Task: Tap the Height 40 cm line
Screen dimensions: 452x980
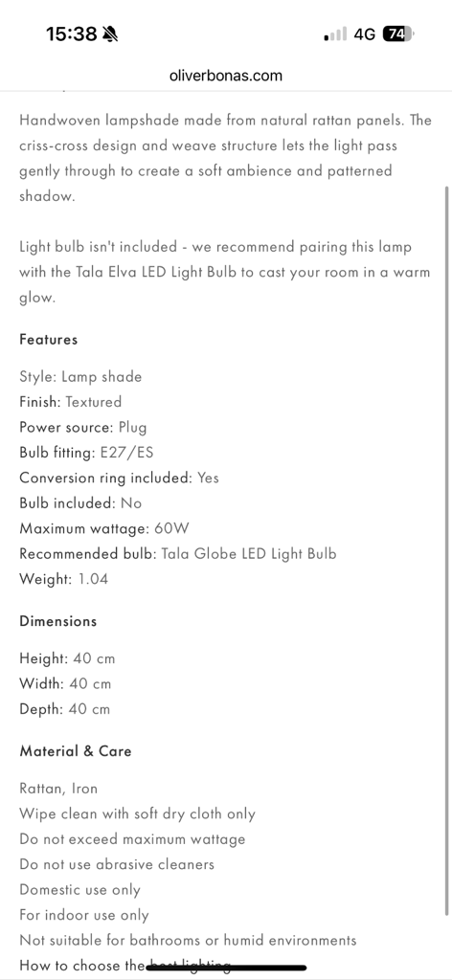Action: pos(67,658)
